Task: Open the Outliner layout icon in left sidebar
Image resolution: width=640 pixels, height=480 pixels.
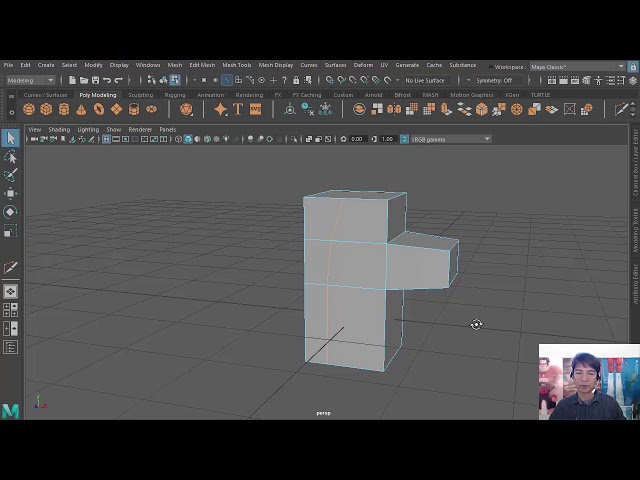Action: coord(10,347)
